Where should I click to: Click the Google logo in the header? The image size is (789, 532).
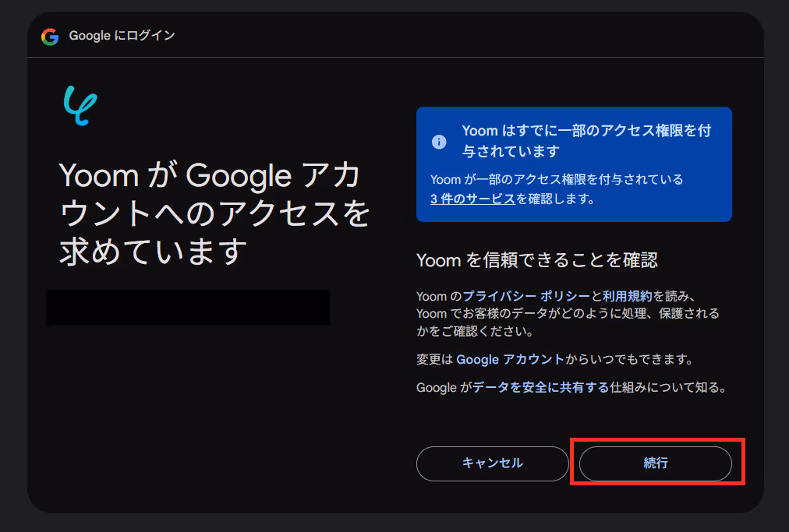(x=50, y=37)
